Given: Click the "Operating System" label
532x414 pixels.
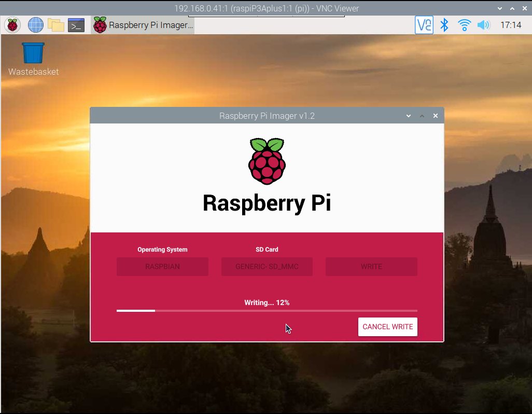Looking at the screenshot, I should 162,250.
